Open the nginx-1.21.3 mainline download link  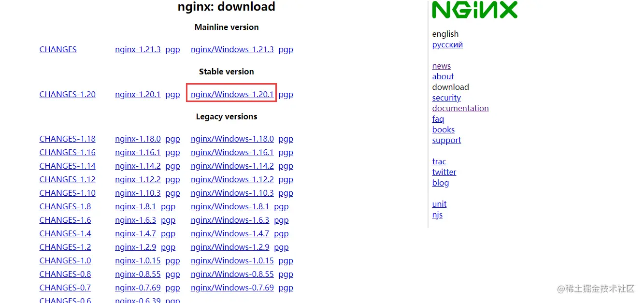(x=138, y=49)
